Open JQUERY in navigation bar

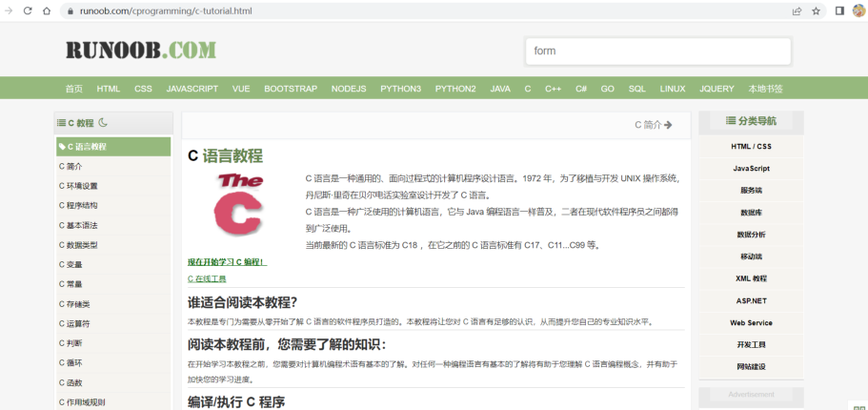coord(717,89)
